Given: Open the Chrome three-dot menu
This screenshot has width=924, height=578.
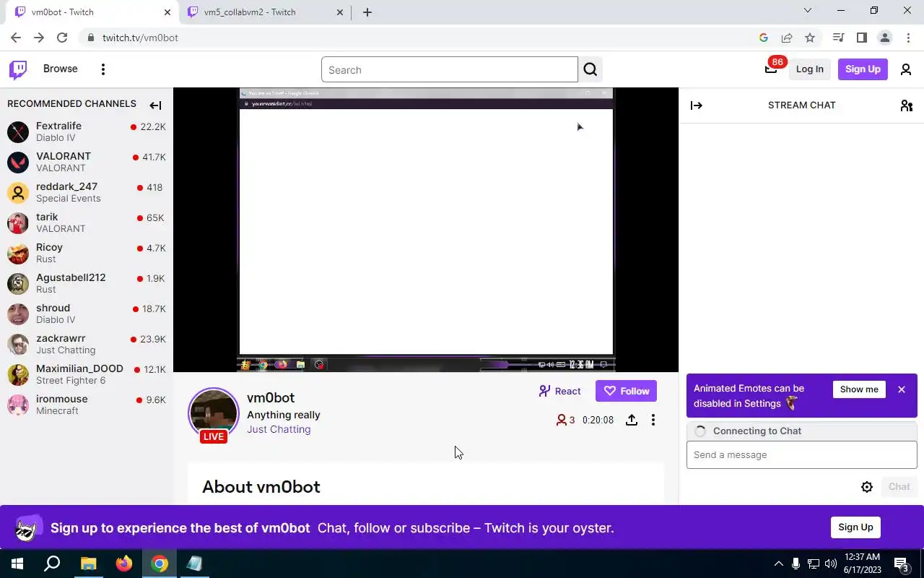Looking at the screenshot, I should [907, 38].
